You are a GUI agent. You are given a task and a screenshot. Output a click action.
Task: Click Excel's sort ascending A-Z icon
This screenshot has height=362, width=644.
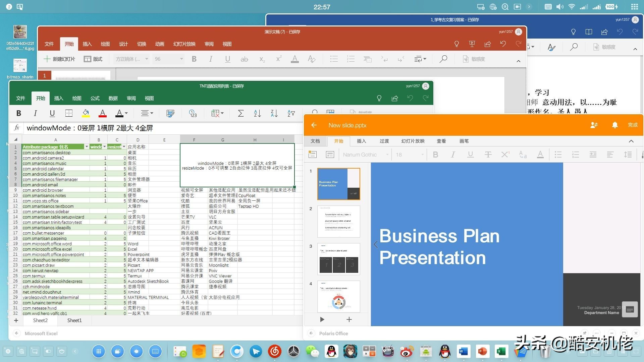tap(257, 113)
